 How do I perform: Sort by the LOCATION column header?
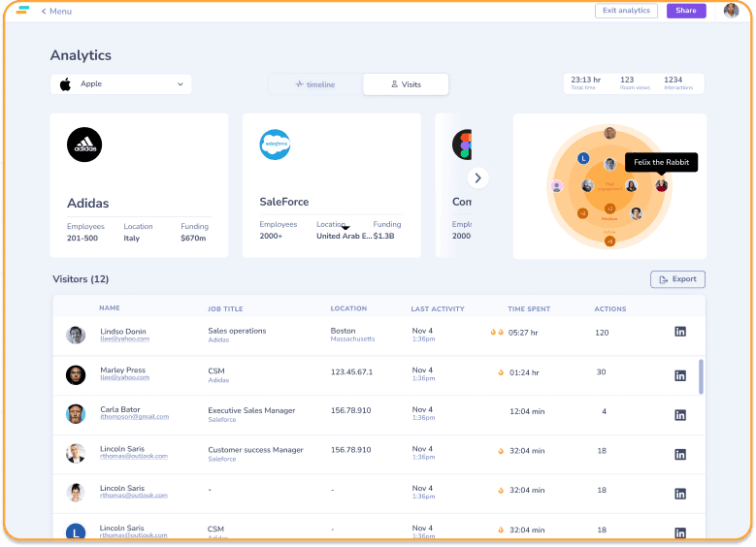348,308
